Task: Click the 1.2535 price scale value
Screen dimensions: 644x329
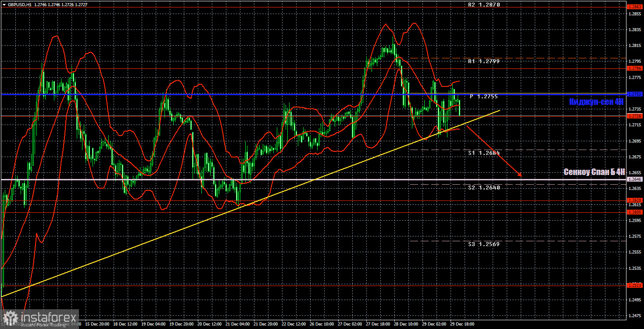Action: 635,268
